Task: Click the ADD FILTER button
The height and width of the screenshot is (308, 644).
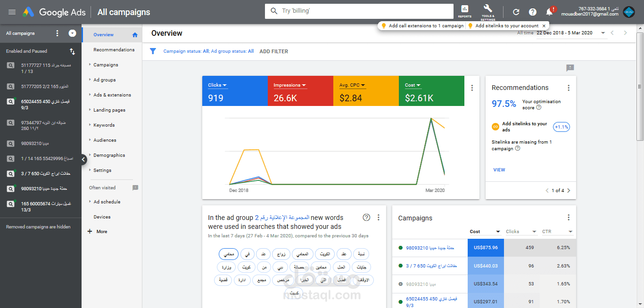Action: coord(273,51)
